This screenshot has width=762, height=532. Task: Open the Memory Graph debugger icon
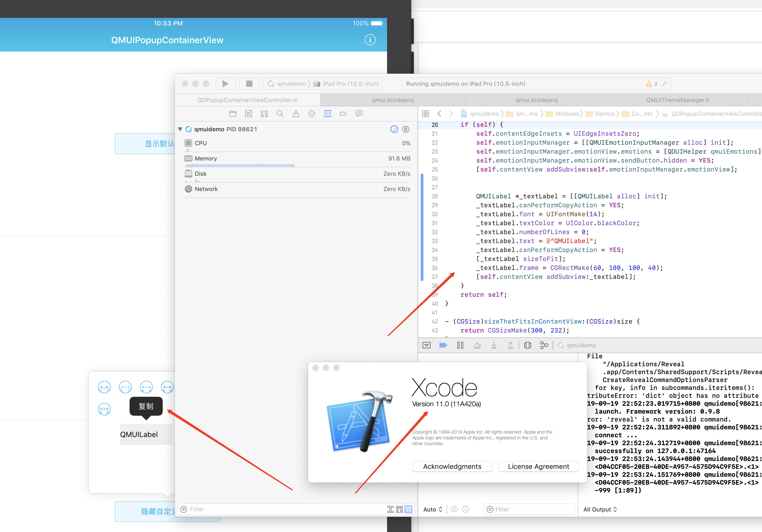(x=544, y=345)
